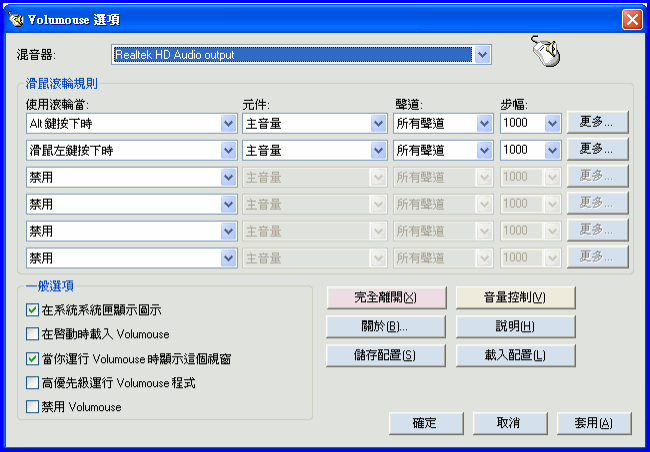The width and height of the screenshot is (650, 452).
Task: Check the 禁用 Volumouse checkbox
Action: 33,407
